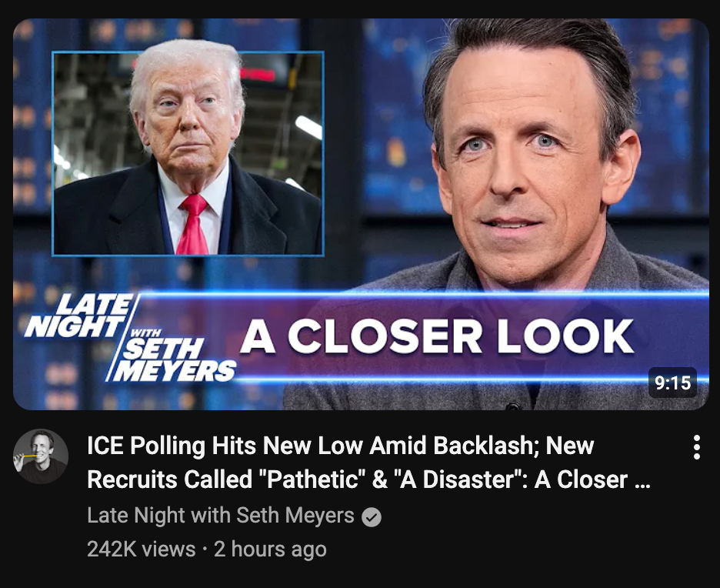Click 'Amid Backlash; New' in the title
The width and height of the screenshot is (720, 588).
click(482, 445)
